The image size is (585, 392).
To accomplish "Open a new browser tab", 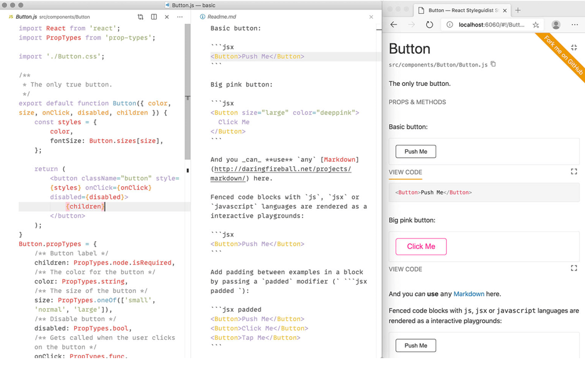I will coord(518,11).
